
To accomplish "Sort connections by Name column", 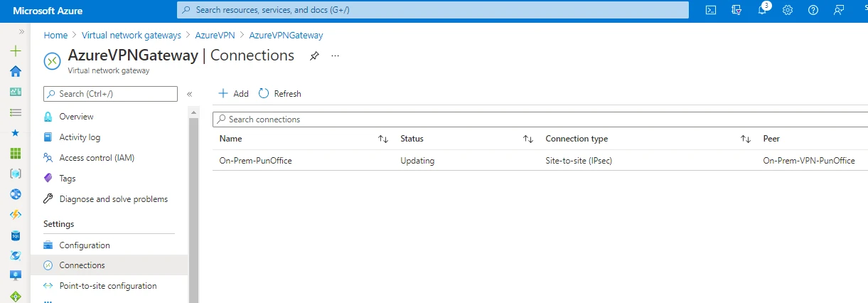I will coord(383,139).
